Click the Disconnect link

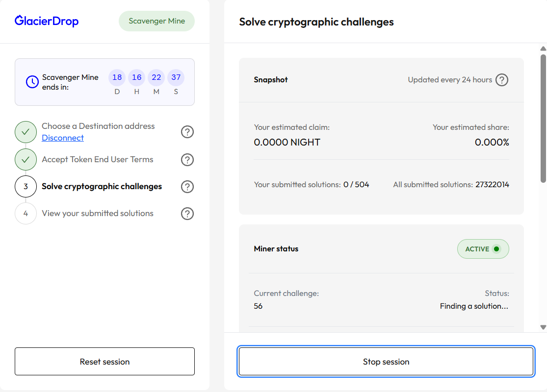point(63,138)
